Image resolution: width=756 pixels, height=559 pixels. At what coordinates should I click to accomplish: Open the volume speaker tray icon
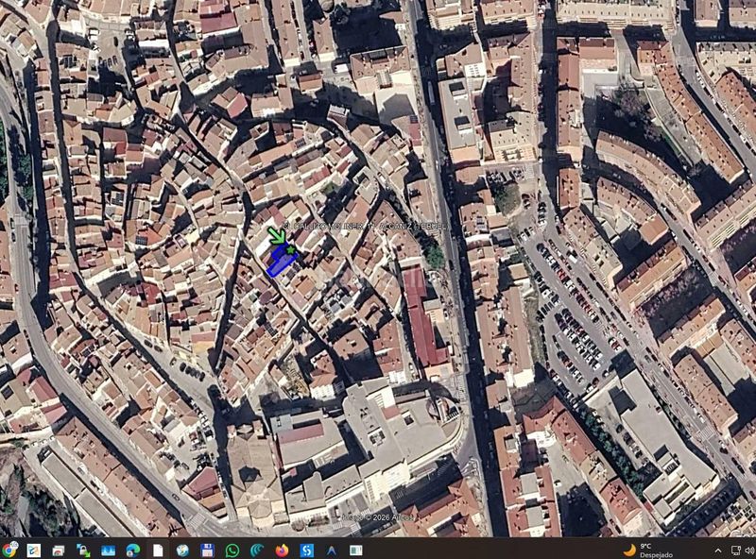click(749, 551)
